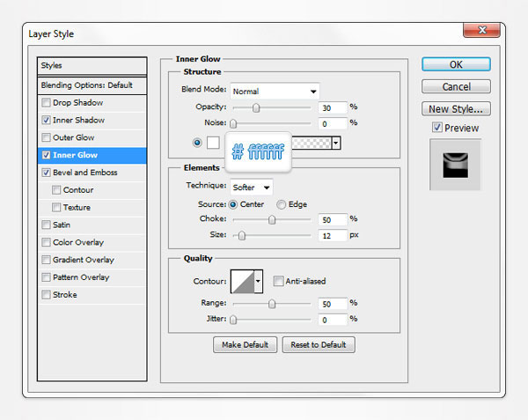Image resolution: width=528 pixels, height=420 pixels.
Task: Click the Opacity slider handle
Action: pos(256,107)
